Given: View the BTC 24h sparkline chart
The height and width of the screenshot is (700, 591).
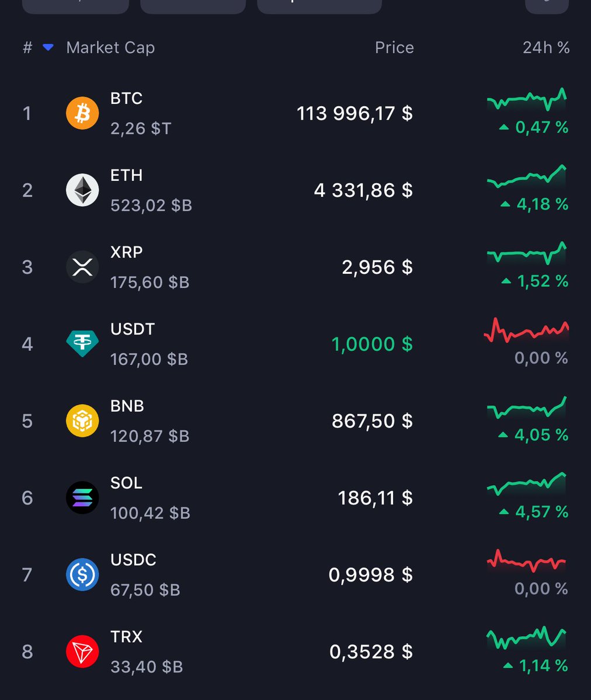Looking at the screenshot, I should pyautogui.click(x=527, y=99).
